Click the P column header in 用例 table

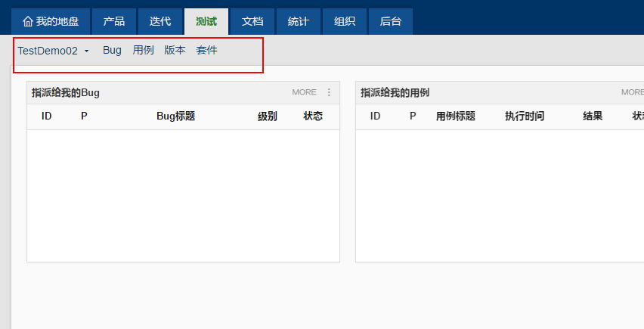click(x=413, y=116)
